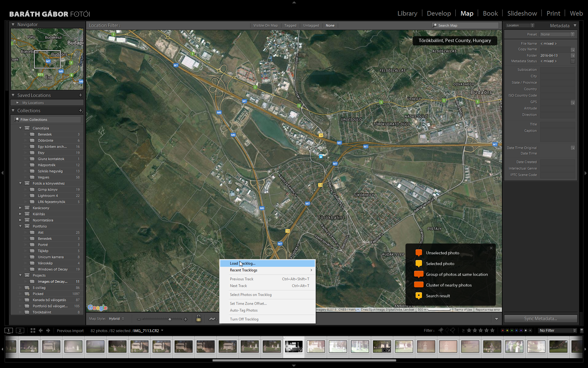
Task: Filter map by Tagged photos
Action: coord(290,25)
